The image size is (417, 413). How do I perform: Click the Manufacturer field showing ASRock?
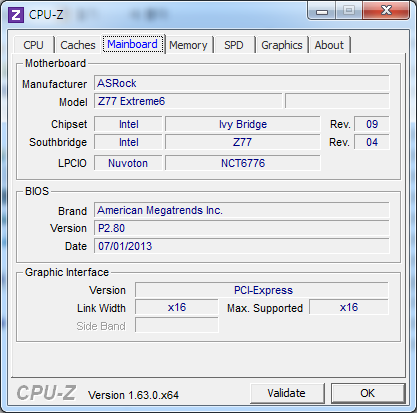point(241,83)
